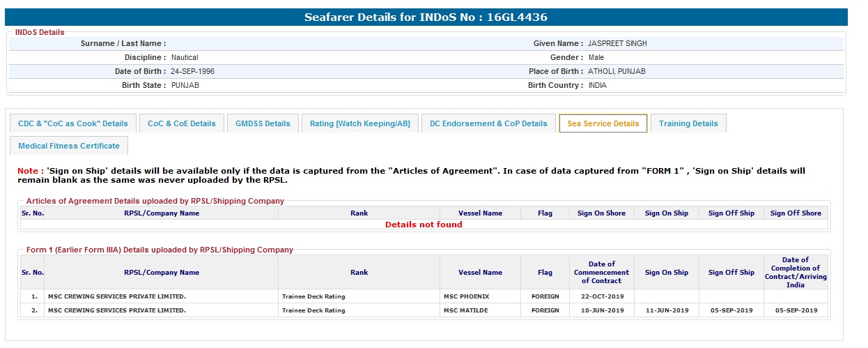Click FOREIGN flag in MSC MATILDE row
This screenshot has height=348, width=868.
(545, 310)
